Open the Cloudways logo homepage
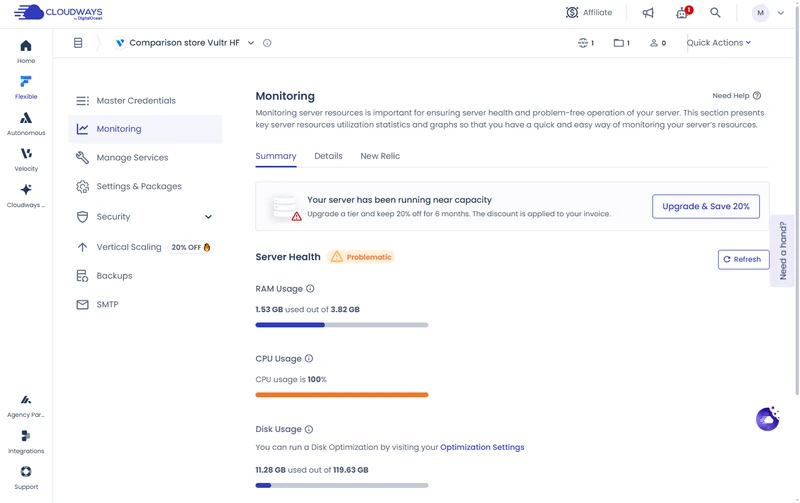 coord(58,12)
